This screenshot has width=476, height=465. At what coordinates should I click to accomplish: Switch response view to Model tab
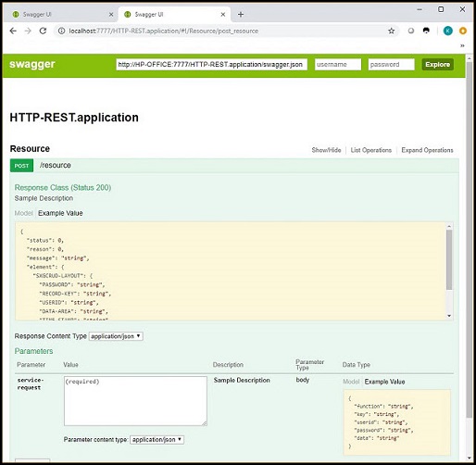(x=23, y=213)
